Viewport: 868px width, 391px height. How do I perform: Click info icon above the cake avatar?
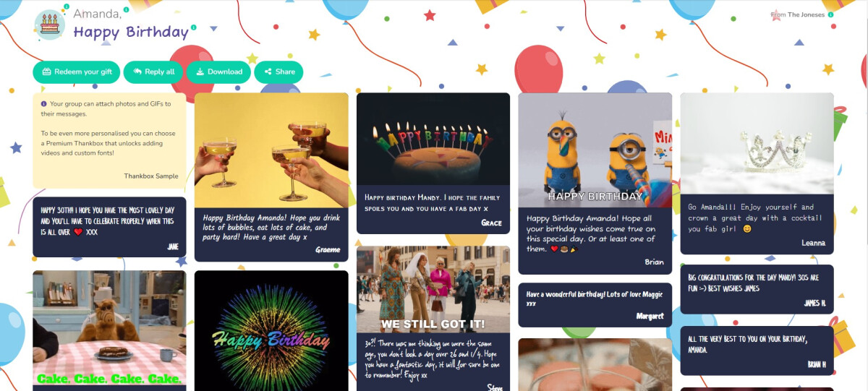click(x=66, y=7)
